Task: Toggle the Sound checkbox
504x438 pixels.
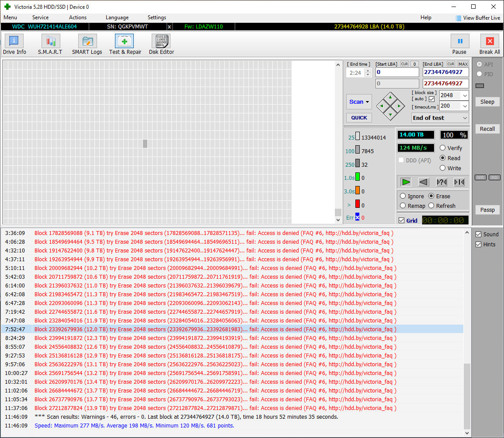Action: [479, 234]
